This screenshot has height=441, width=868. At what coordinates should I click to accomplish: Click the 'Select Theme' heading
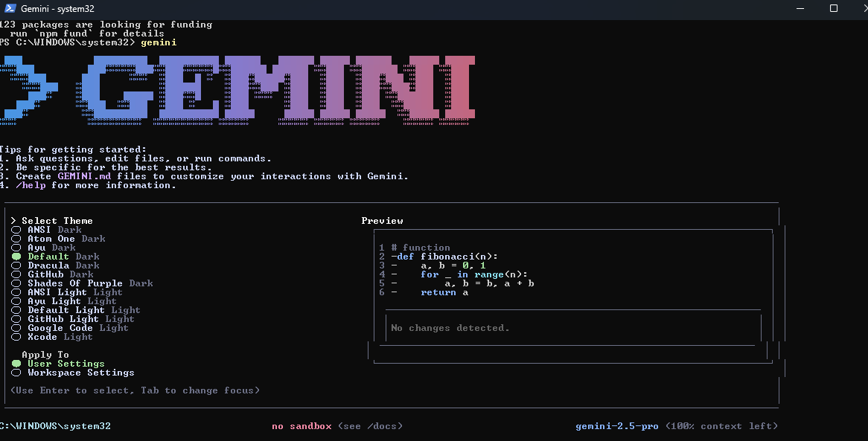(x=57, y=220)
